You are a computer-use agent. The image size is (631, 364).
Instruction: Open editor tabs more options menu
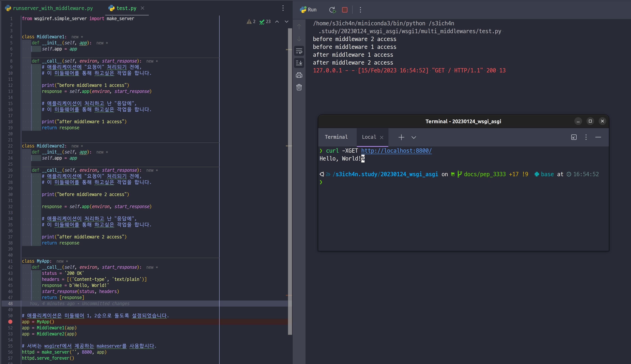click(x=283, y=8)
